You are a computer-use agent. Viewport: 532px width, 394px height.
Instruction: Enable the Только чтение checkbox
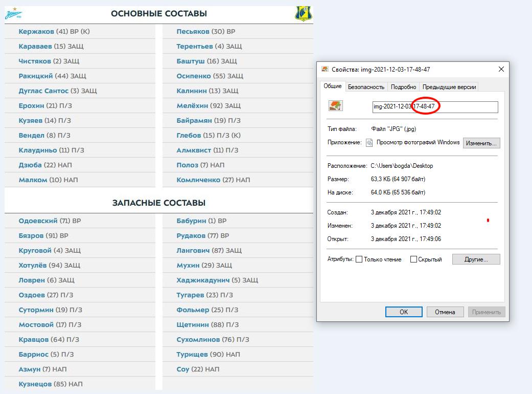pos(359,259)
